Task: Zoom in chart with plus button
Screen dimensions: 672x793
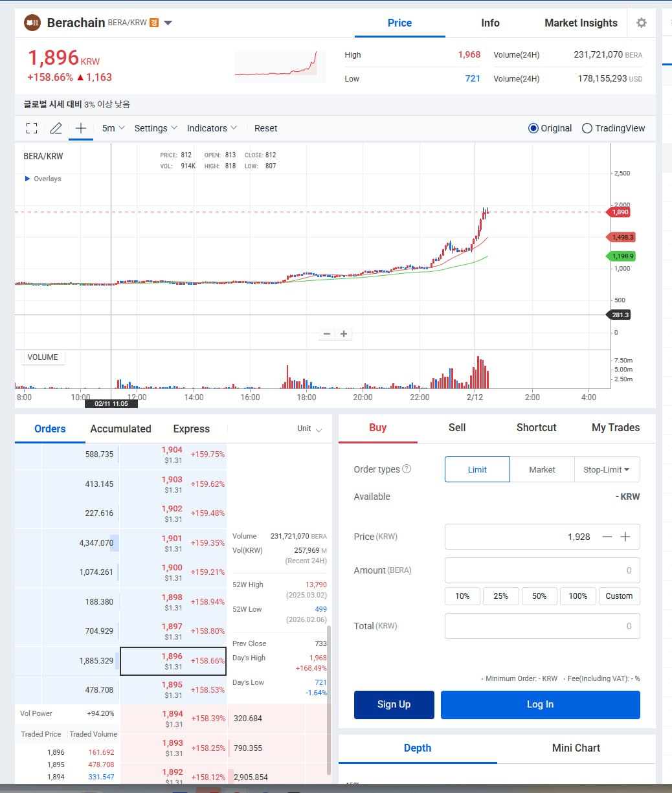Action: [x=344, y=334]
